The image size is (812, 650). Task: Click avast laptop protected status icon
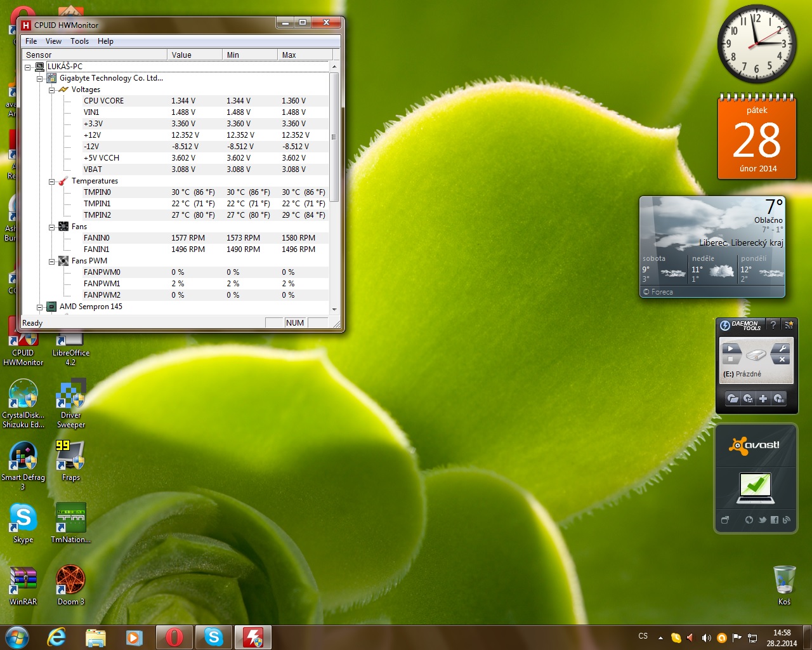tap(755, 487)
